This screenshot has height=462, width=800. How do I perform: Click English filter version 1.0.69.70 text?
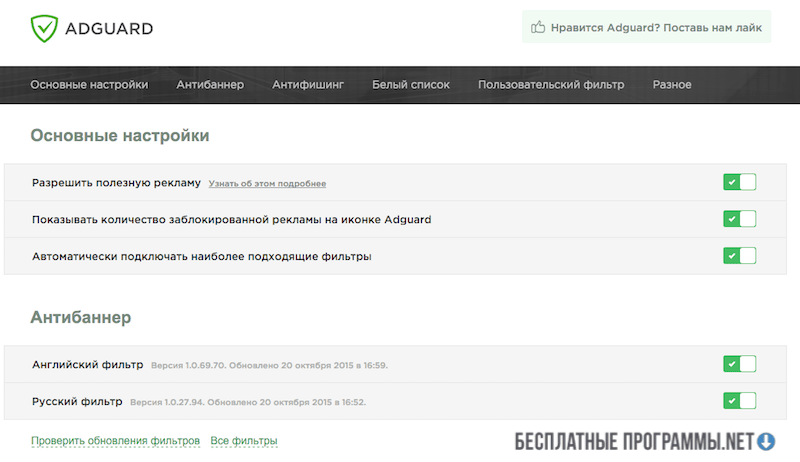(x=269, y=366)
